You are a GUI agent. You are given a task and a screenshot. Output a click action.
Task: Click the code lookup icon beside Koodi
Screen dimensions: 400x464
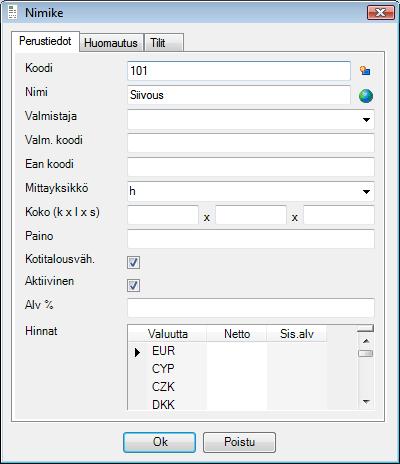tap(365, 71)
